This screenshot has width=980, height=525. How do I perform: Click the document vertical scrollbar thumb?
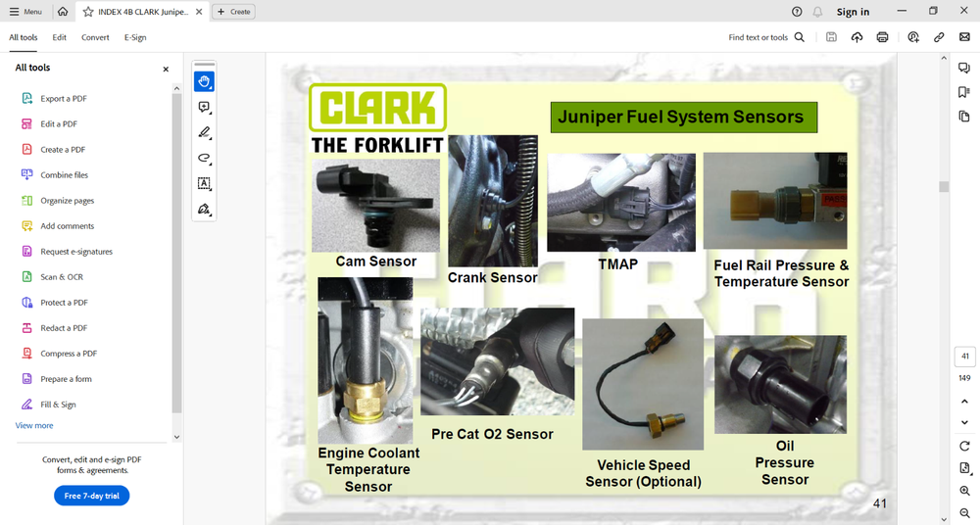pos(944,186)
